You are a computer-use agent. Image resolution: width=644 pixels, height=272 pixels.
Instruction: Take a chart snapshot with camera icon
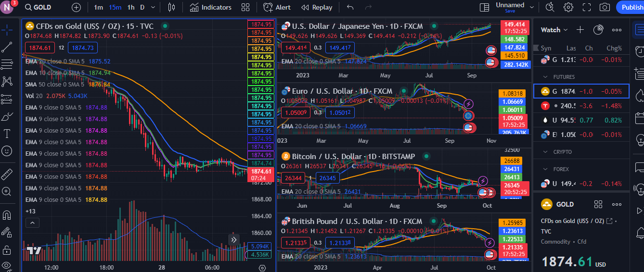[x=605, y=7]
